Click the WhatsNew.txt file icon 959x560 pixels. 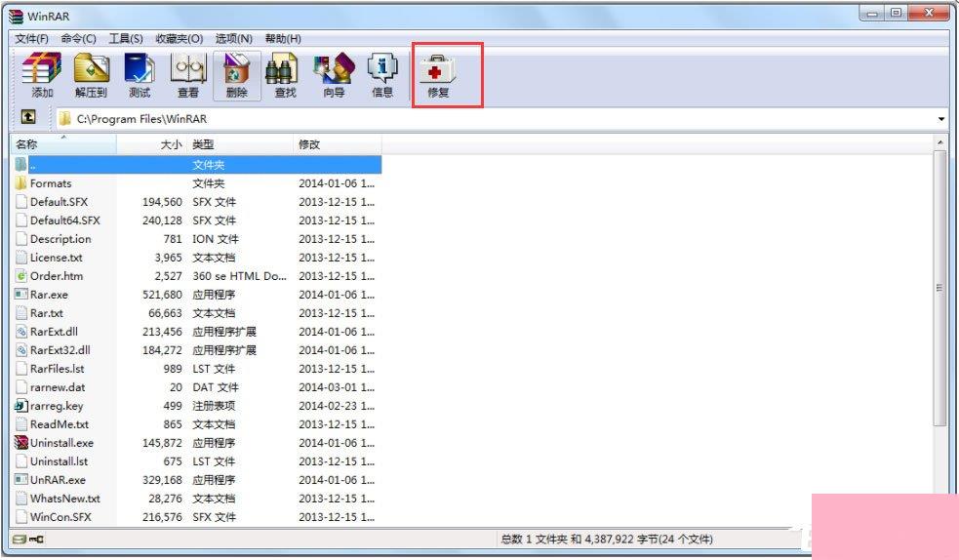20,499
